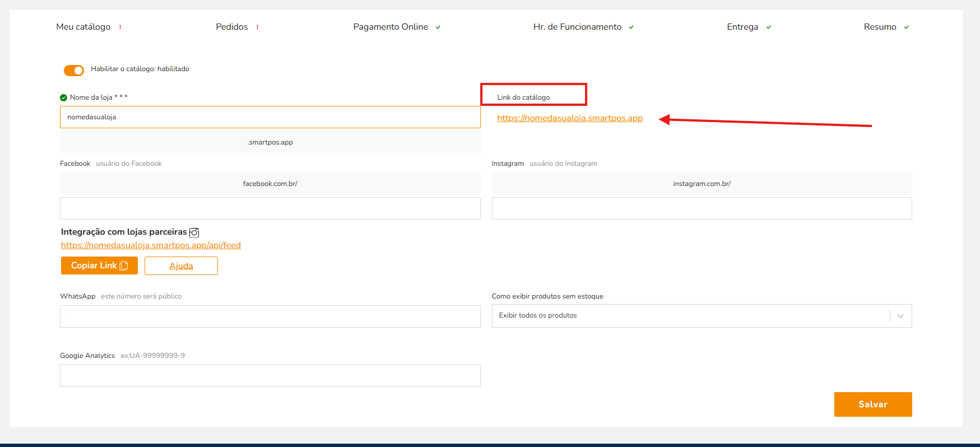This screenshot has width=980, height=447.
Task: Click green checkmark beside Pagamento Online
Action: 438,27
